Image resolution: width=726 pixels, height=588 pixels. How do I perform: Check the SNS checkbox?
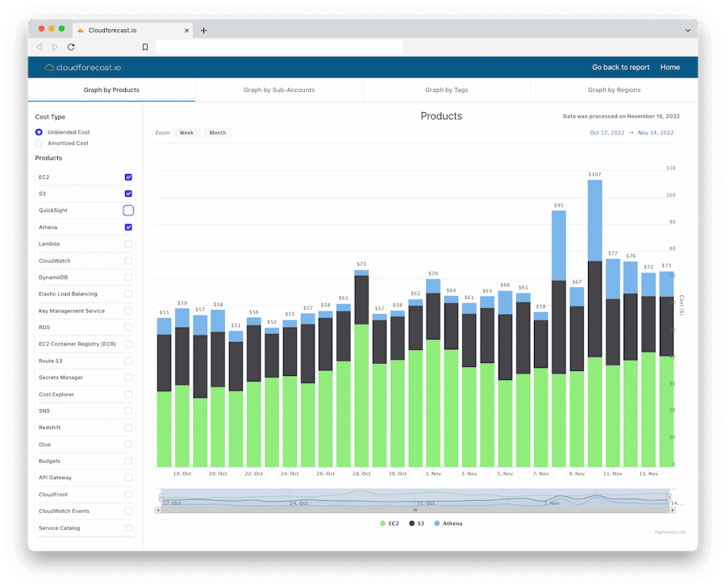[x=128, y=411]
